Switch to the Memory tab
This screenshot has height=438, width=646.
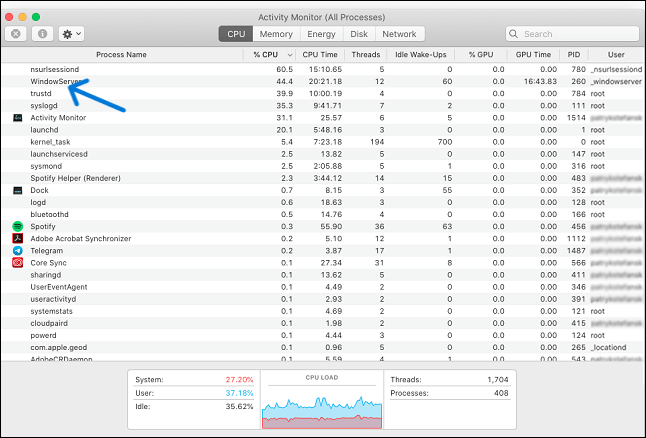coord(276,34)
